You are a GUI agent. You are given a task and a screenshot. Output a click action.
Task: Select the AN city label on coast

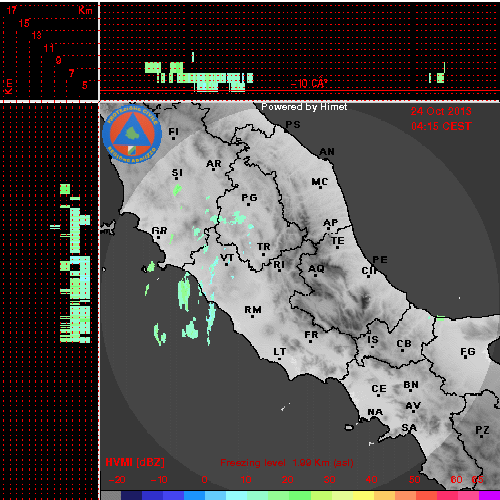click(x=327, y=152)
